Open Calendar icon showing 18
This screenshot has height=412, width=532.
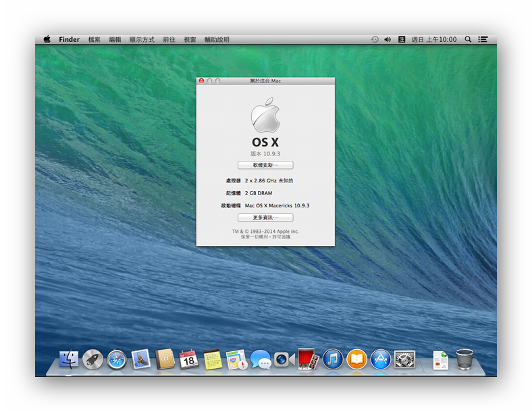coord(188,359)
